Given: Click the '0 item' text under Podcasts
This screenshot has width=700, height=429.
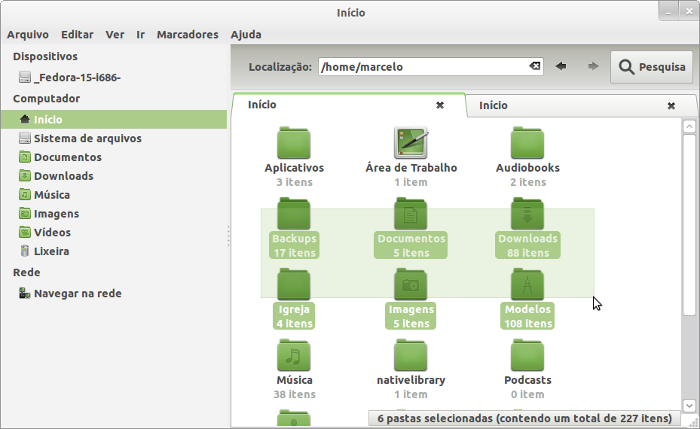Looking at the screenshot, I should [x=528, y=394].
